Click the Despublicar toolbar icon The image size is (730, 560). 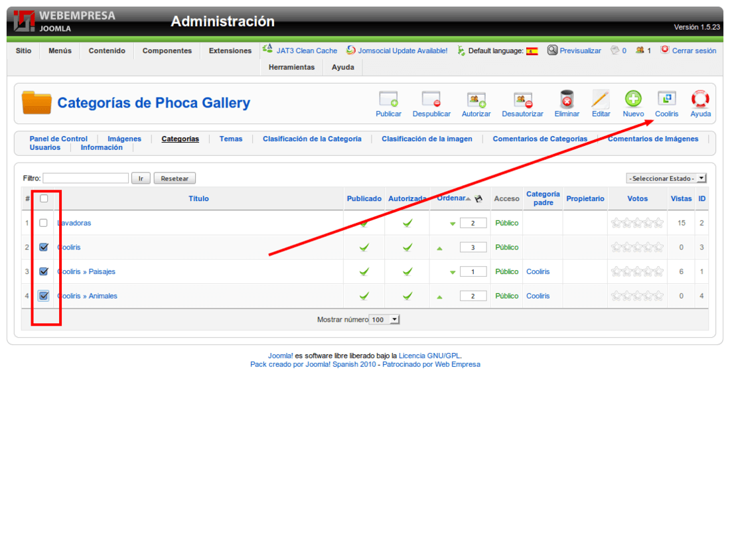click(x=431, y=99)
